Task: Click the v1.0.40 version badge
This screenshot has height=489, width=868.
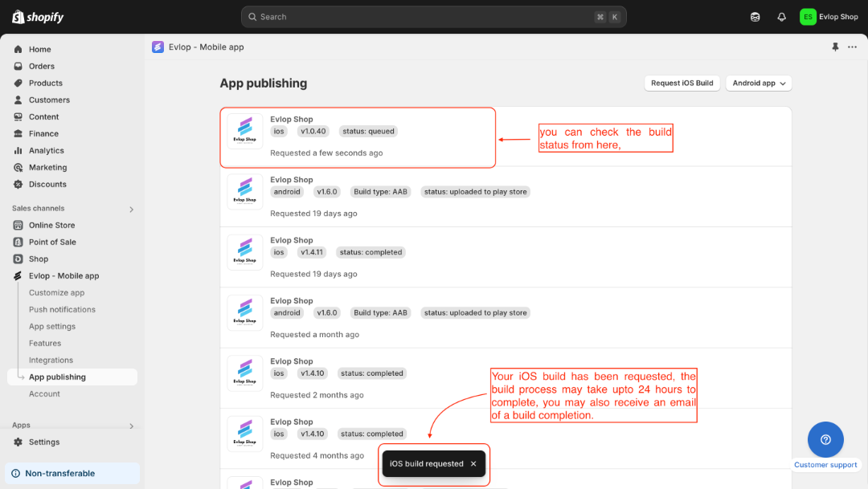Action: point(313,131)
